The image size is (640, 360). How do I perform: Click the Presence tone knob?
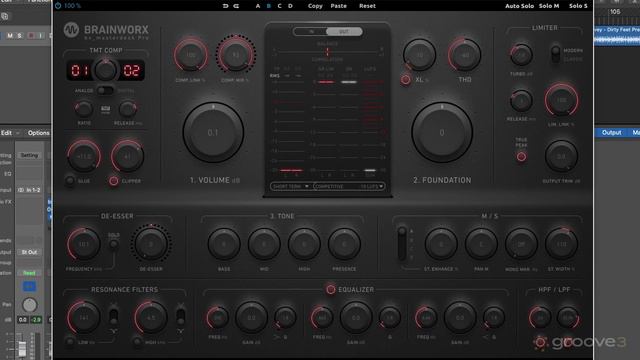[x=344, y=244]
